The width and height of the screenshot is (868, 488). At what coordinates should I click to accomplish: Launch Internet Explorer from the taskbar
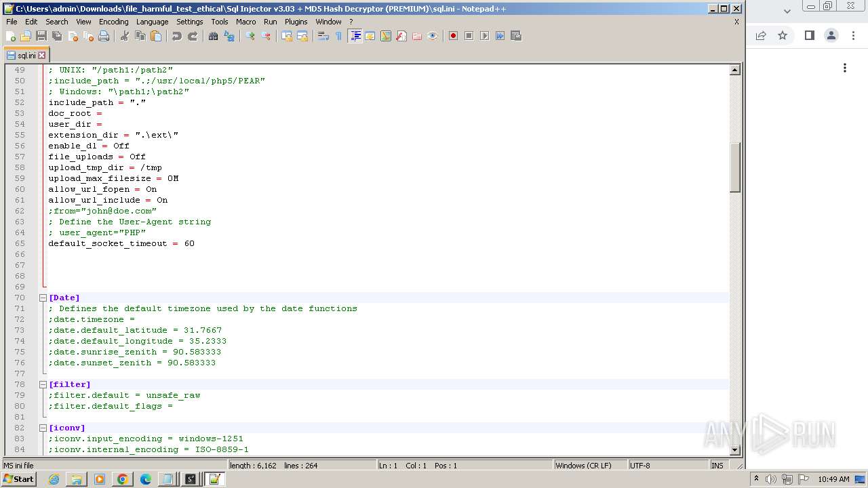pyautogui.click(x=54, y=479)
